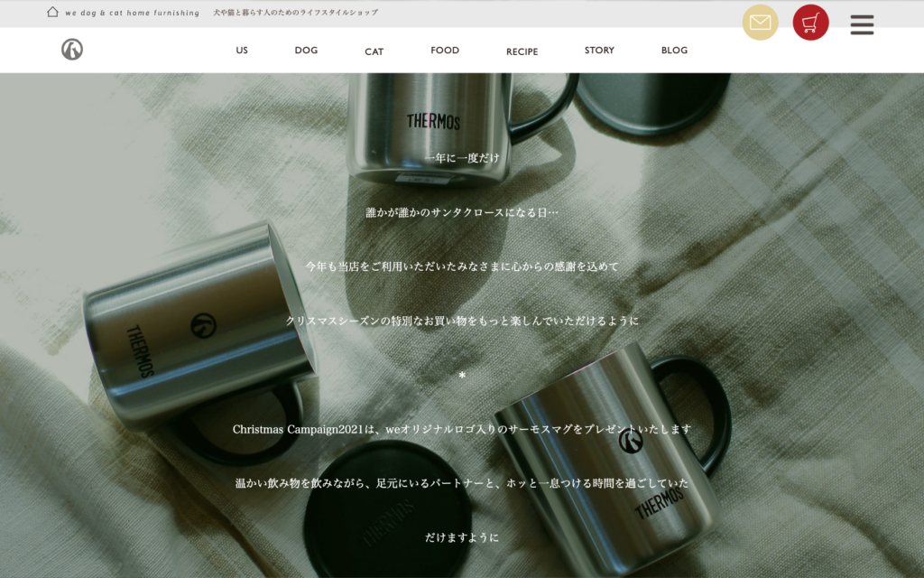Click the 'we dog & cat home furnishing' title
The image size is (924, 578).
132,13
